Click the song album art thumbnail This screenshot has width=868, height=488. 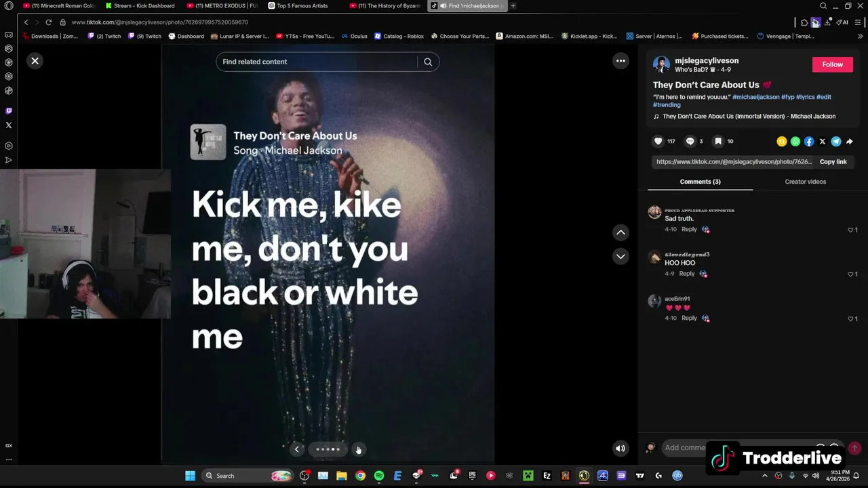[208, 142]
